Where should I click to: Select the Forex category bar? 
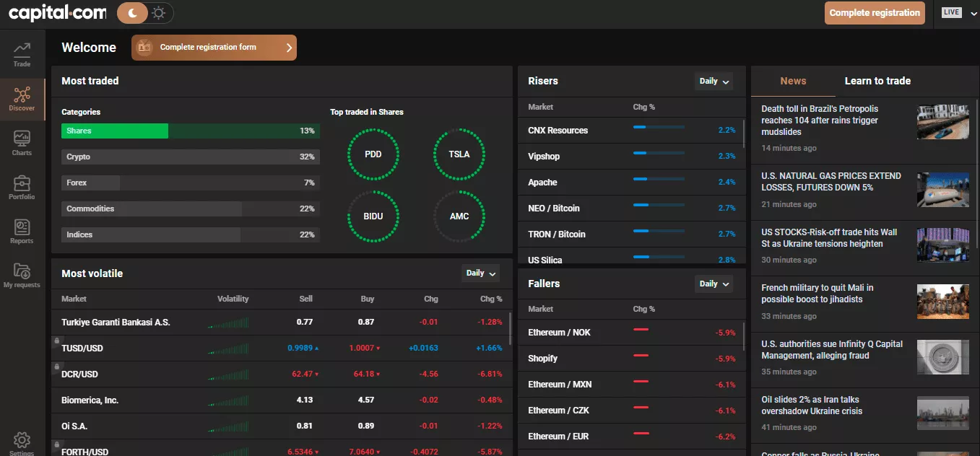(191, 183)
